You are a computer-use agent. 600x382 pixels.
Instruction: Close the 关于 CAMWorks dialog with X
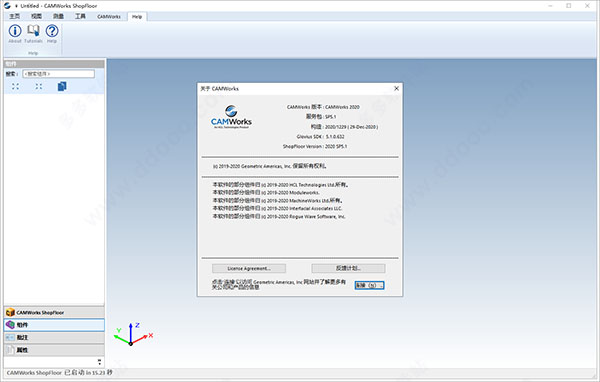point(396,88)
